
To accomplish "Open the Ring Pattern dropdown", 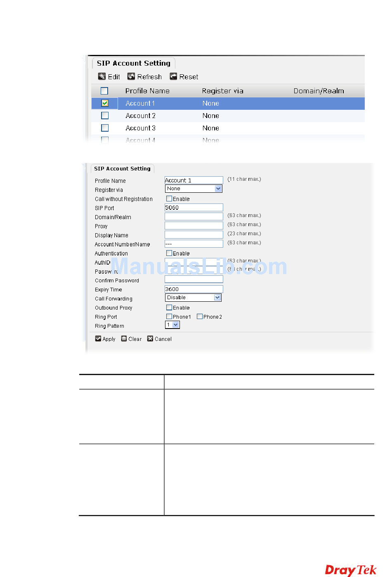I will pos(172,325).
